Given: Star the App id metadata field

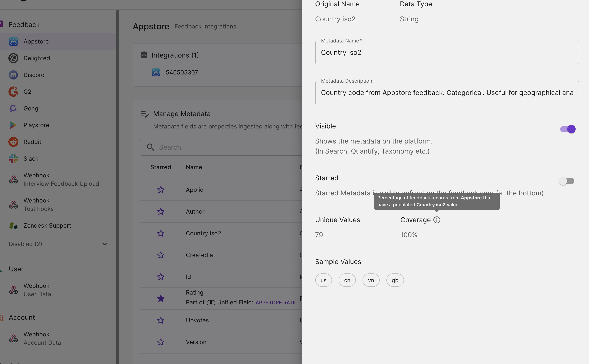Looking at the screenshot, I should pyautogui.click(x=161, y=190).
